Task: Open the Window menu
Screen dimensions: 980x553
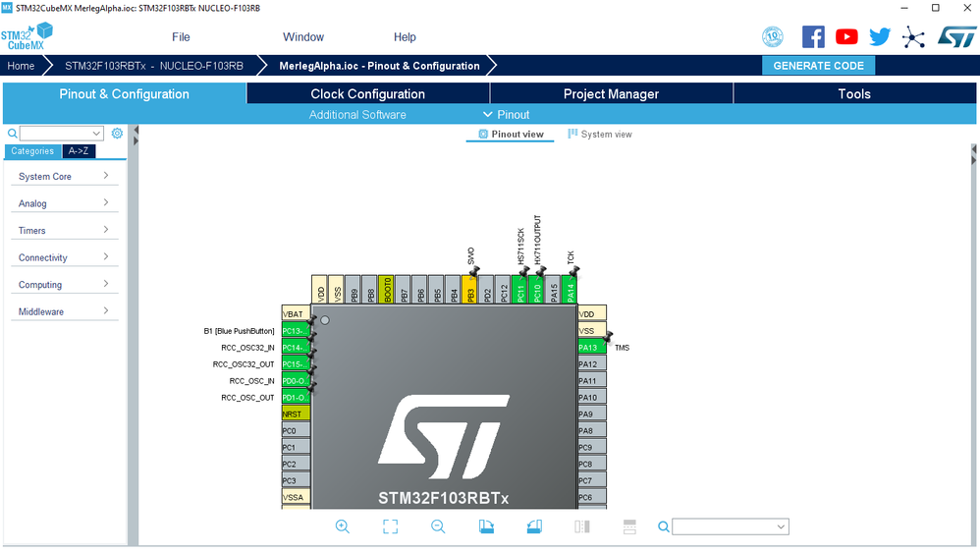Action: [303, 37]
